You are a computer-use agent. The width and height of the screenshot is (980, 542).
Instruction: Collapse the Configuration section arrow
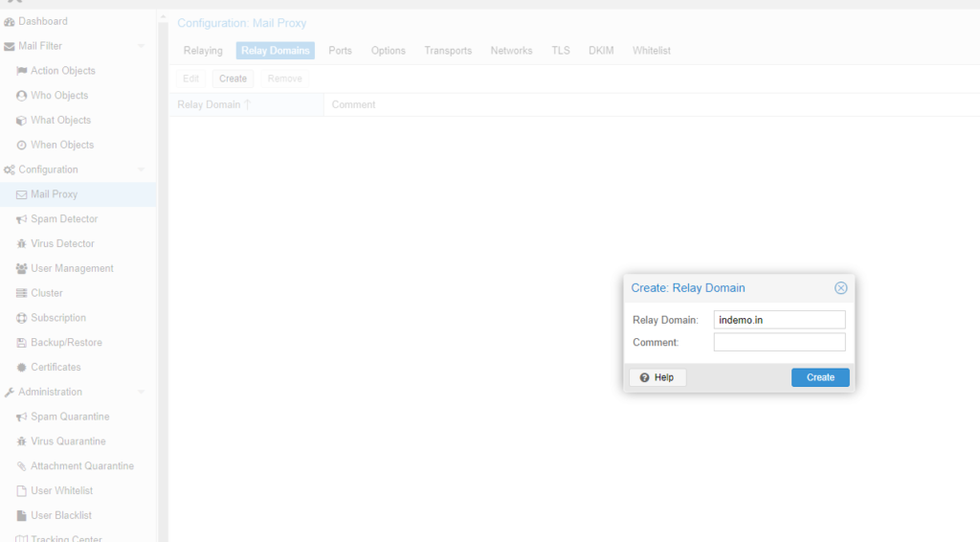point(141,169)
